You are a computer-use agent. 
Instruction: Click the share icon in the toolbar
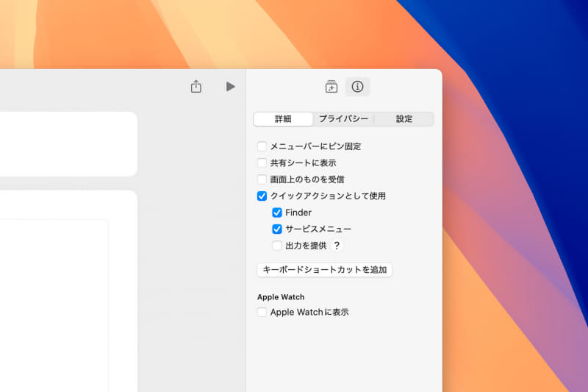(196, 87)
